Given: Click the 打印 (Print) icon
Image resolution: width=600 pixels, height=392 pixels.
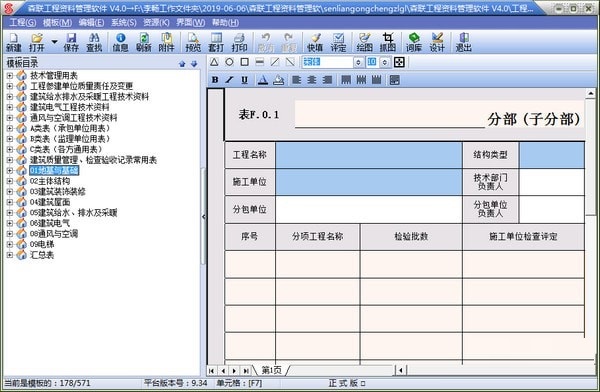Looking at the screenshot, I should point(239,42).
